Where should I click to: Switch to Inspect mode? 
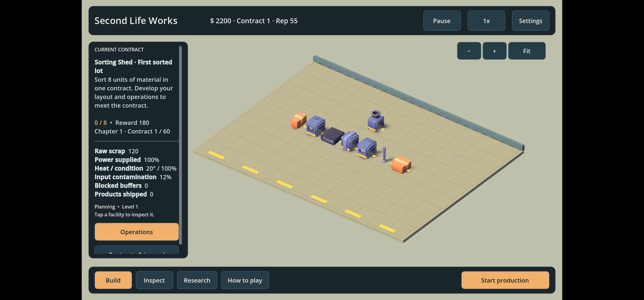click(x=154, y=280)
